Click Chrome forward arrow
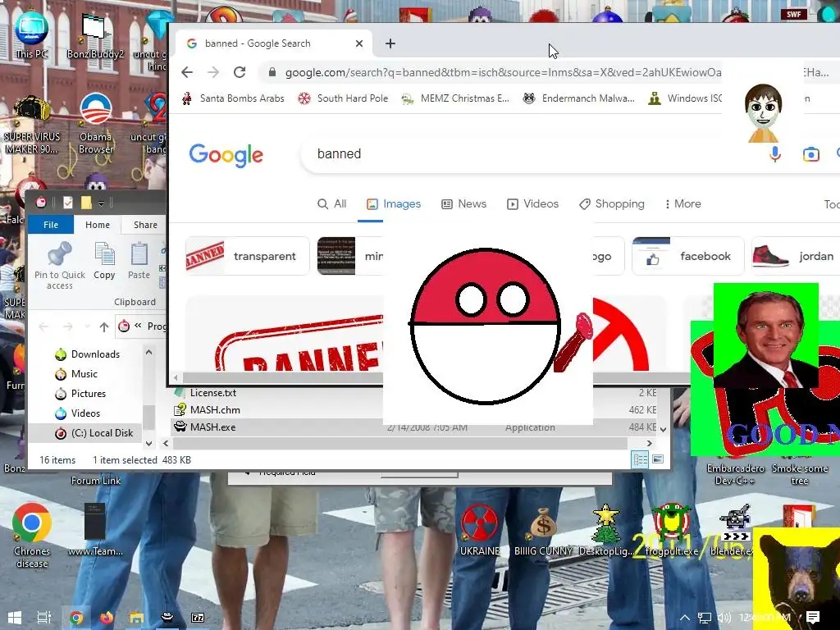Image resolution: width=840 pixels, height=630 pixels. [213, 72]
